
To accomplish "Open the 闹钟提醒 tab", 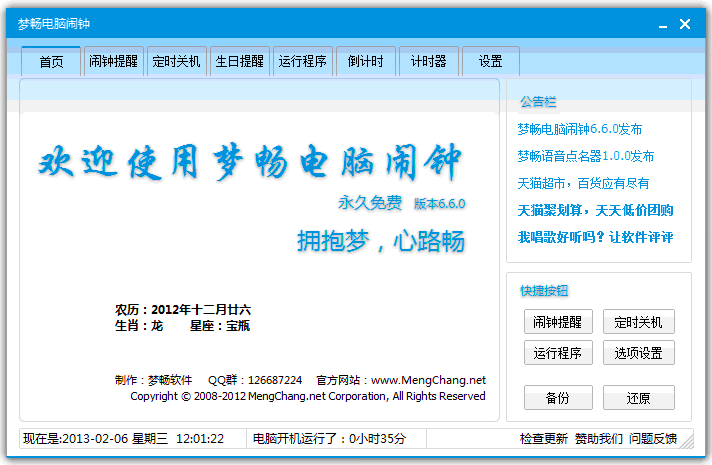I will pos(114,61).
